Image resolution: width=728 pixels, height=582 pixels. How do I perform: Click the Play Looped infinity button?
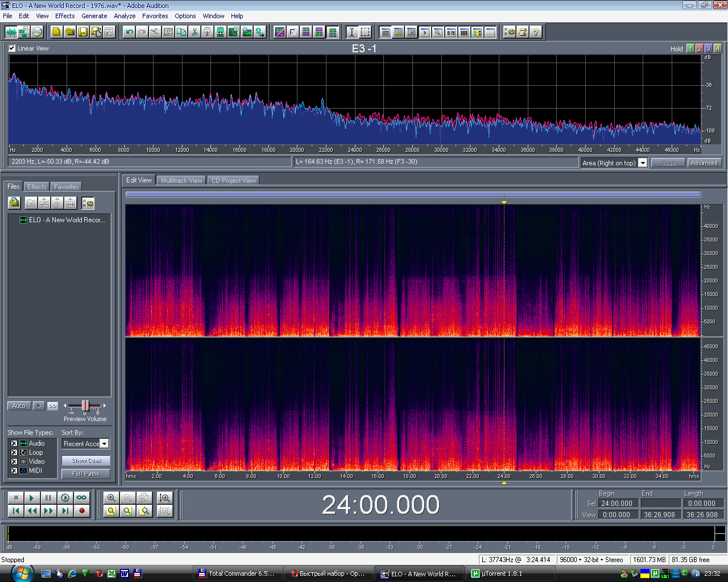[x=82, y=497]
